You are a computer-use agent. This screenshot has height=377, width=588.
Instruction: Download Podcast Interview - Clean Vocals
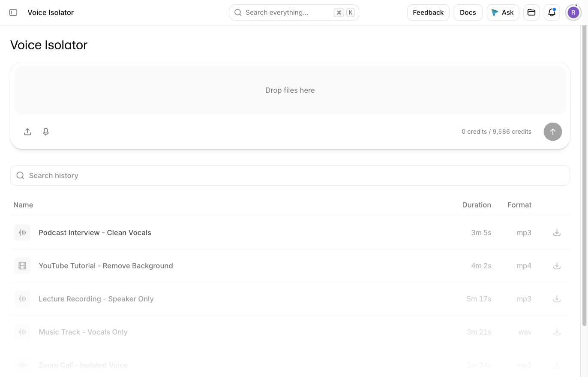pyautogui.click(x=557, y=232)
